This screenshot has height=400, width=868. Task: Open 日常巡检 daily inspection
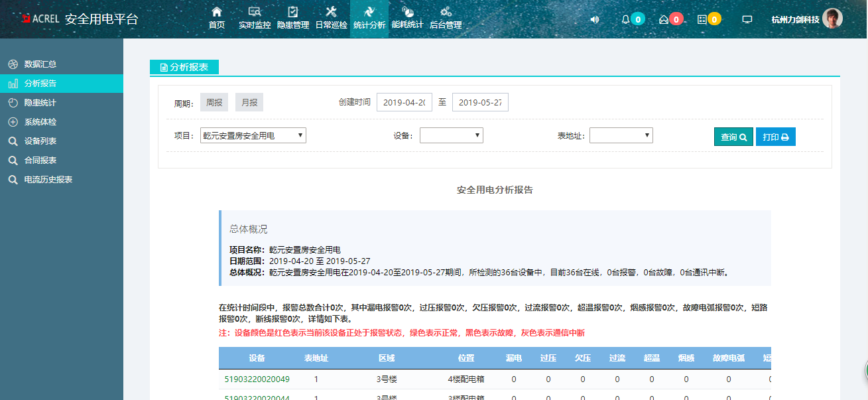[331, 18]
